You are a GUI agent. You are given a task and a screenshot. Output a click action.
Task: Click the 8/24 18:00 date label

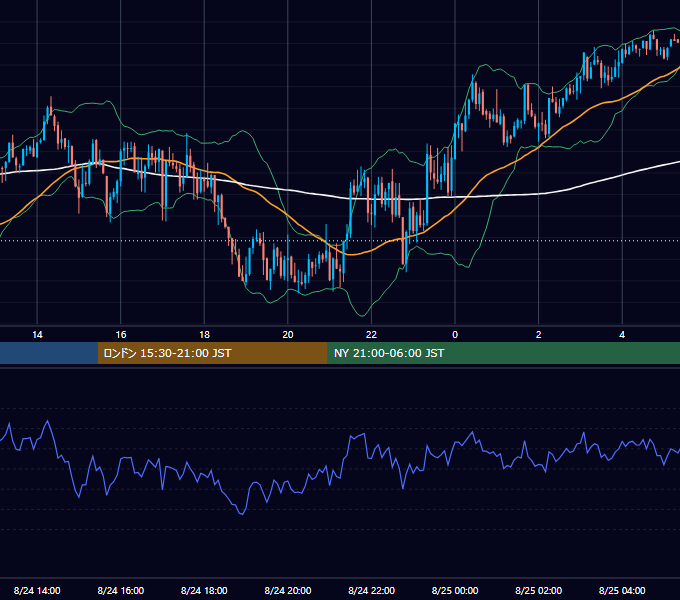click(x=204, y=590)
